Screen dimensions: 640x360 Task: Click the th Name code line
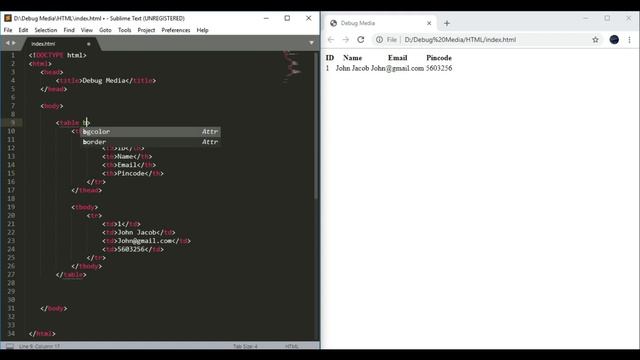[127, 157]
